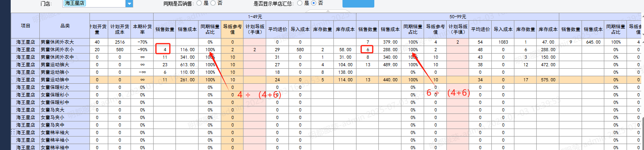Open the 门店 dropdown arrow
This screenshot has height=150, width=644.
pyautogui.click(x=129, y=4)
